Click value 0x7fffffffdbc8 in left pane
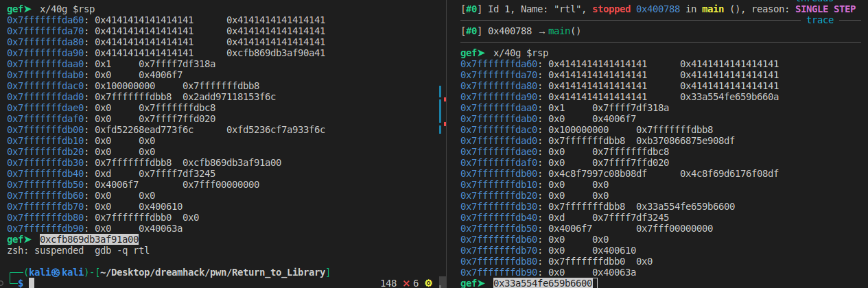Image resolution: width=868 pixels, height=288 pixels. pos(177,108)
